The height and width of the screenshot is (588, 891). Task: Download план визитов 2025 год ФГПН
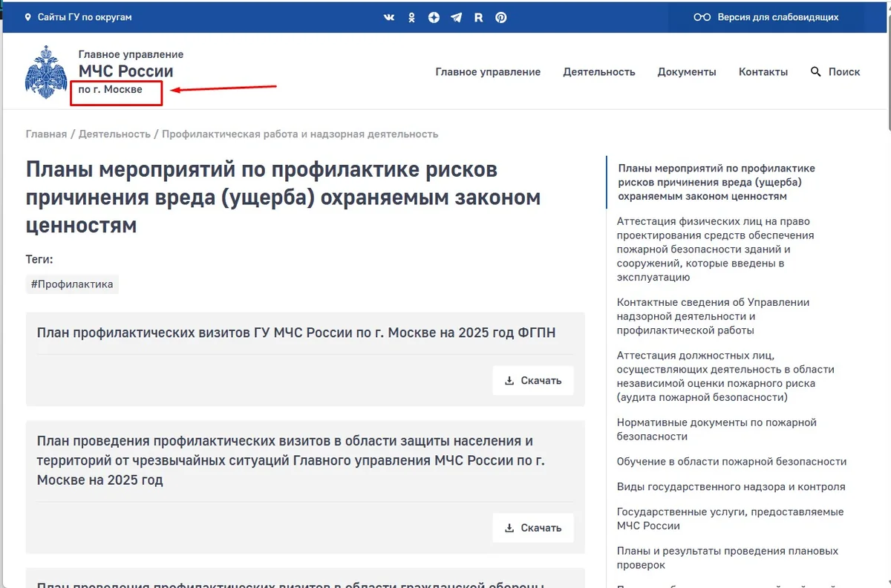(x=533, y=381)
